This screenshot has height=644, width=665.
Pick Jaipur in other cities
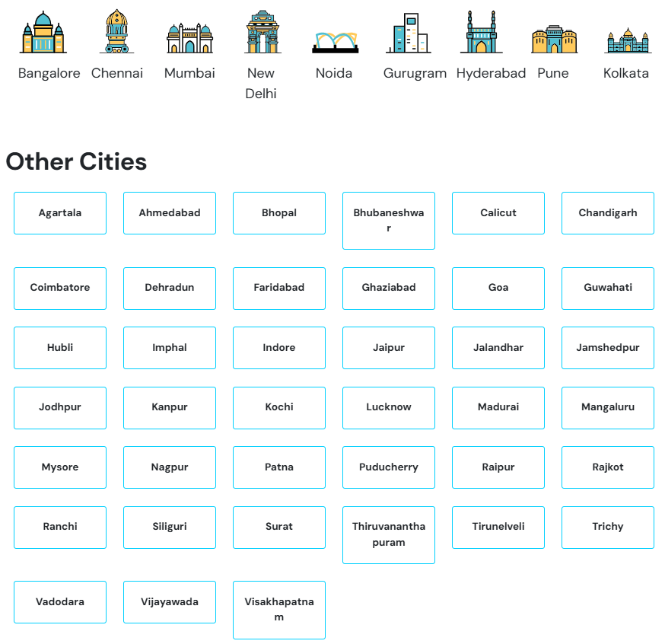(x=389, y=348)
